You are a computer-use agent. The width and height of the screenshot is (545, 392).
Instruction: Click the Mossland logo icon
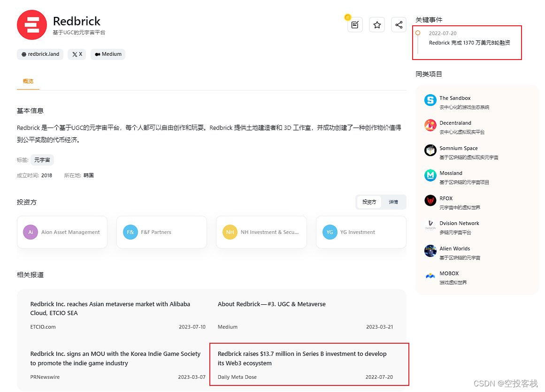[x=430, y=175]
